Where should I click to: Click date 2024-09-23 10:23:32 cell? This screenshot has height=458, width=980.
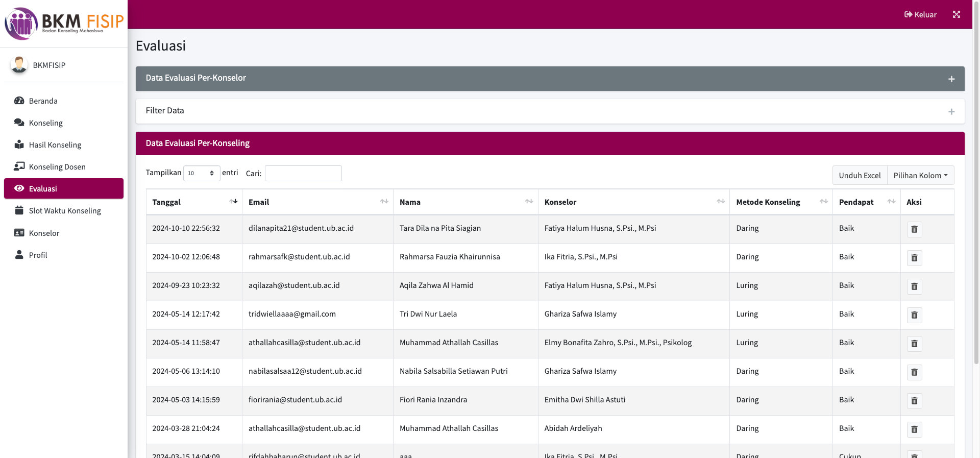click(194, 285)
